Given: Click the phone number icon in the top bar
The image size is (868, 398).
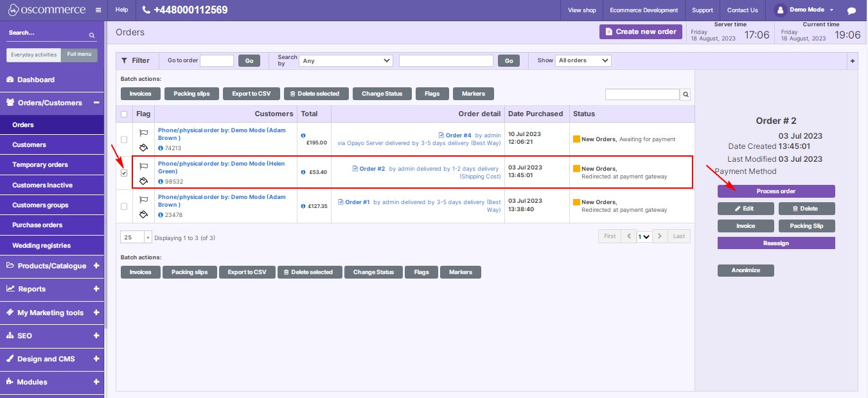Looking at the screenshot, I should coord(145,10).
